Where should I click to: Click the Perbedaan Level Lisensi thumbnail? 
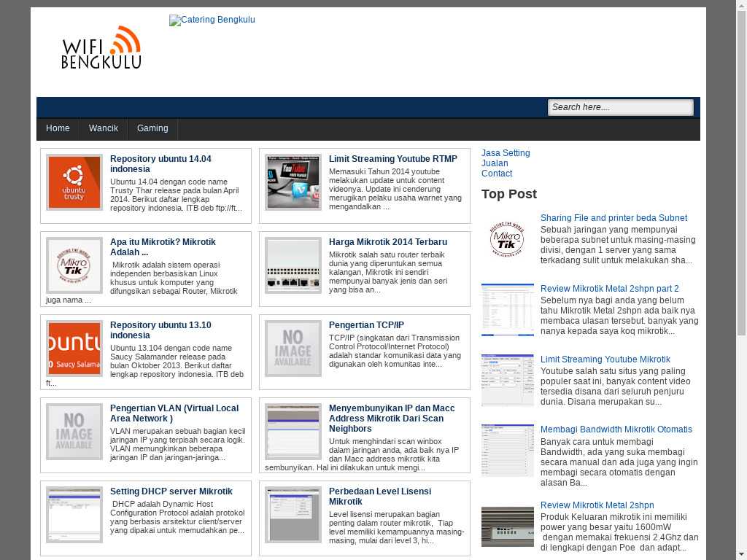pos(293,515)
